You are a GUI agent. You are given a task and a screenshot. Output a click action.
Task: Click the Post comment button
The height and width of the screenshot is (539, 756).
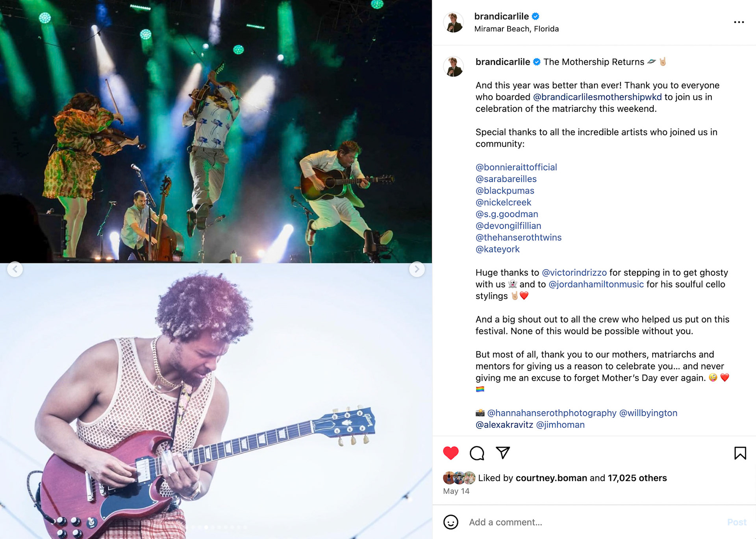(x=737, y=522)
